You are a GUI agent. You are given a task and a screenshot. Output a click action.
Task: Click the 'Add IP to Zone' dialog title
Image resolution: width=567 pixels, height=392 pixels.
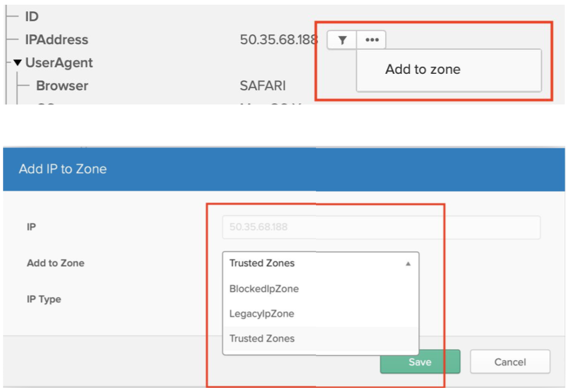pyautogui.click(x=63, y=169)
